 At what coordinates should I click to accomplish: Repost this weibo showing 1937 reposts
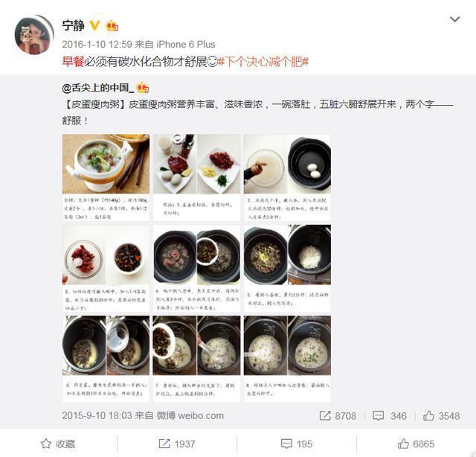(177, 444)
